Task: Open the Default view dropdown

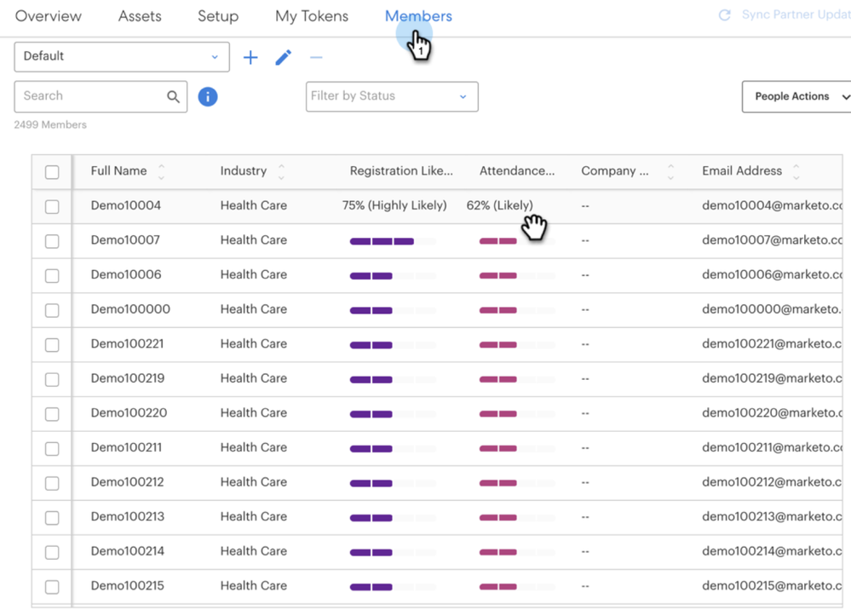Action: (122, 57)
